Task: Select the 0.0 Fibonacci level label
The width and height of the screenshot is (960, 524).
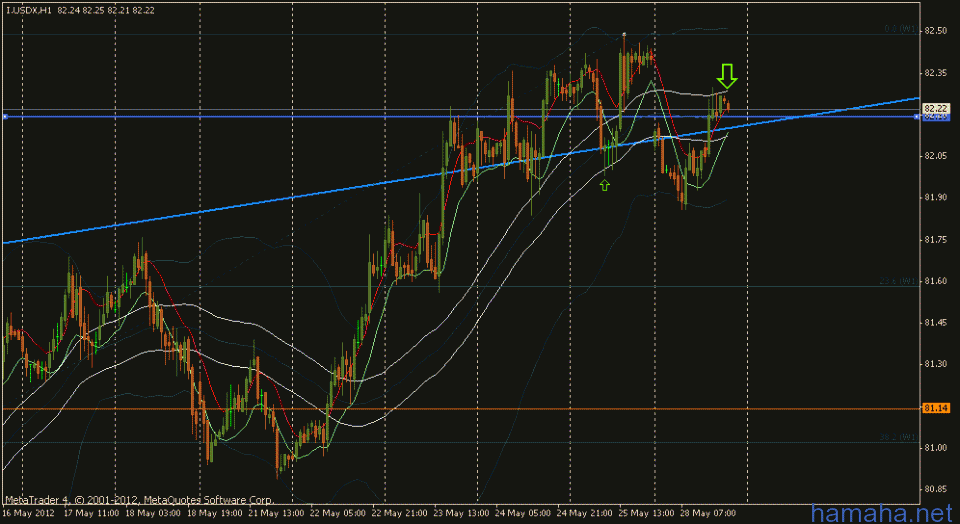Action: pyautogui.click(x=904, y=29)
